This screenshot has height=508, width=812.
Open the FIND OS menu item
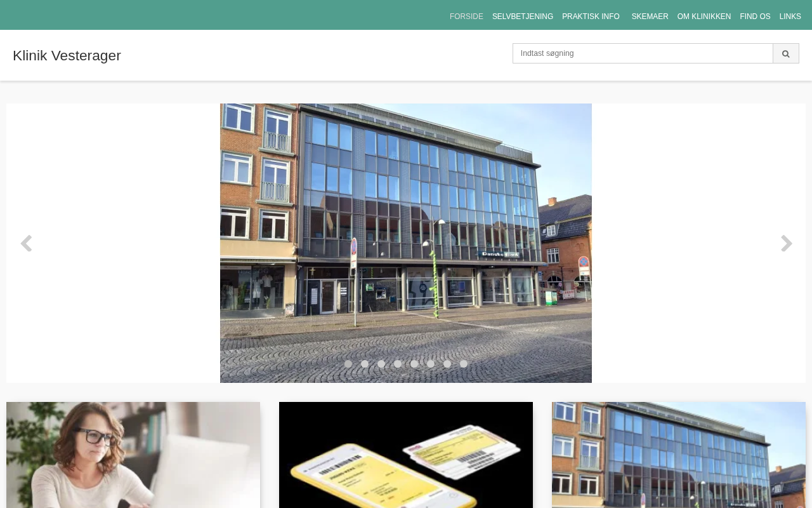coord(755,17)
